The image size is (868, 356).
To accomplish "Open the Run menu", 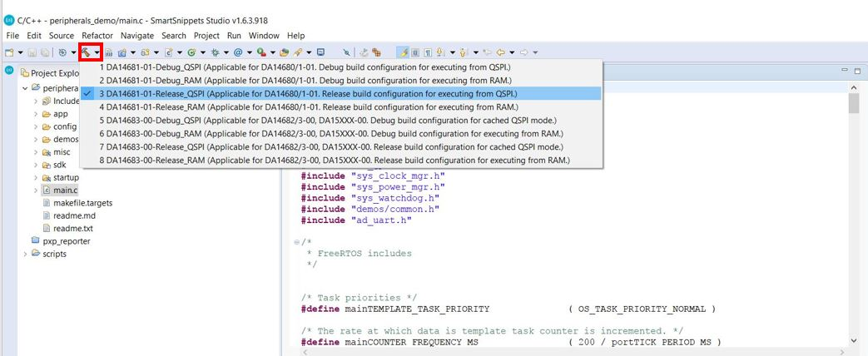I will [x=235, y=36].
